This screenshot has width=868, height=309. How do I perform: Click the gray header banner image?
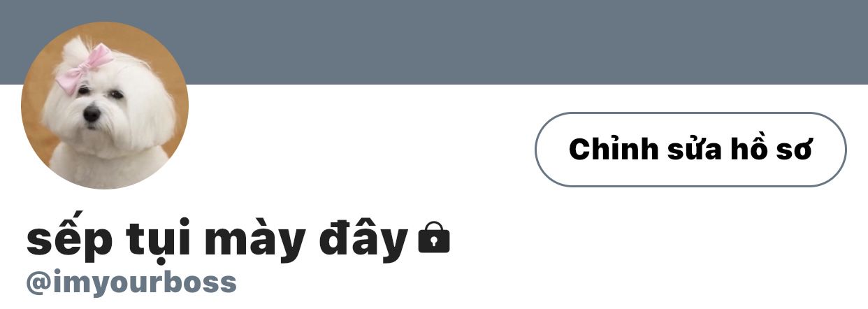pyautogui.click(x=489, y=42)
